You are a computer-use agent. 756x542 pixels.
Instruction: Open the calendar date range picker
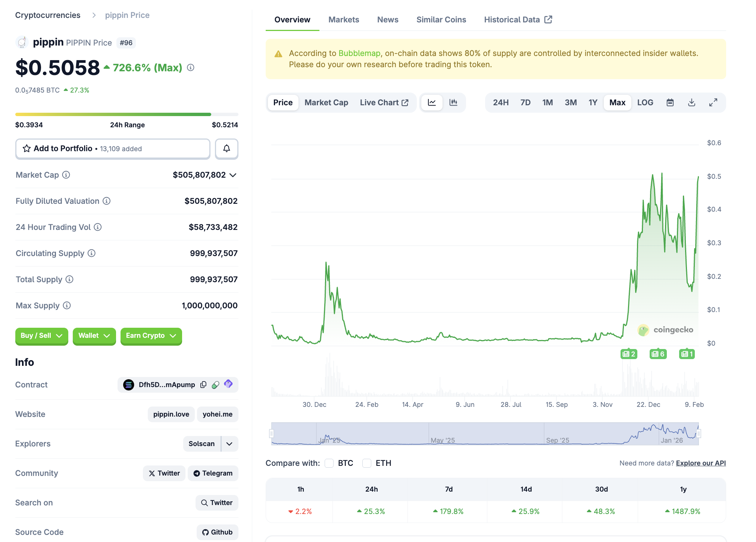tap(670, 103)
